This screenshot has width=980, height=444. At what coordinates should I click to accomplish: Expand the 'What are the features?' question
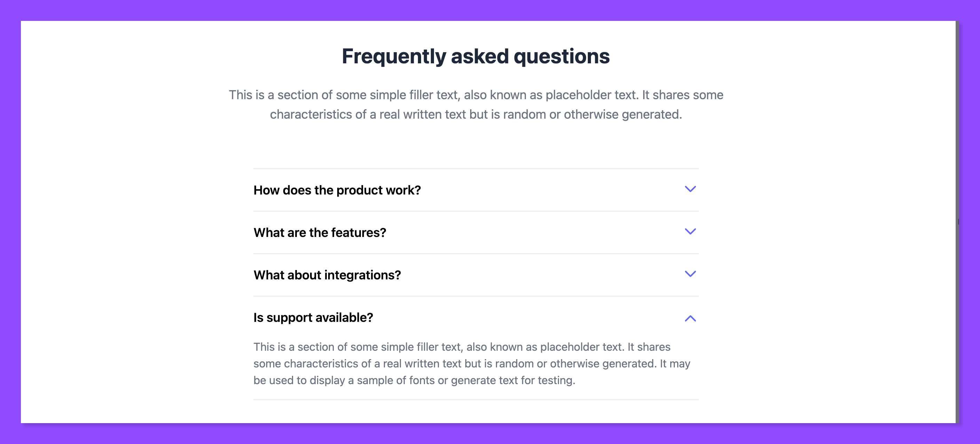click(x=319, y=232)
